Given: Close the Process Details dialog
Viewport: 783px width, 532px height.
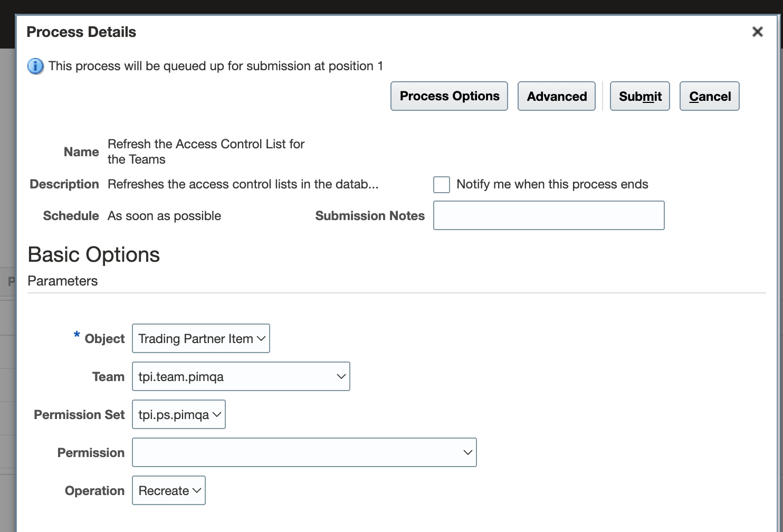Looking at the screenshot, I should (758, 32).
